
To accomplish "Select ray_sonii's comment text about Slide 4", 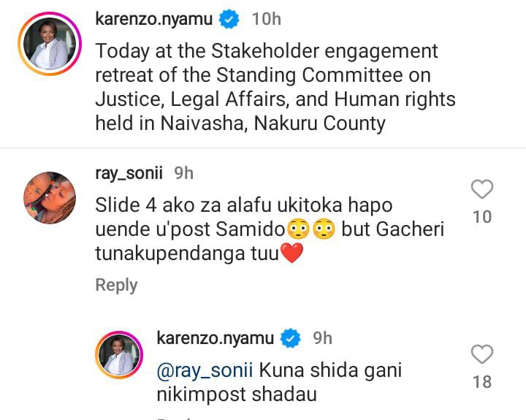I will pos(270,229).
